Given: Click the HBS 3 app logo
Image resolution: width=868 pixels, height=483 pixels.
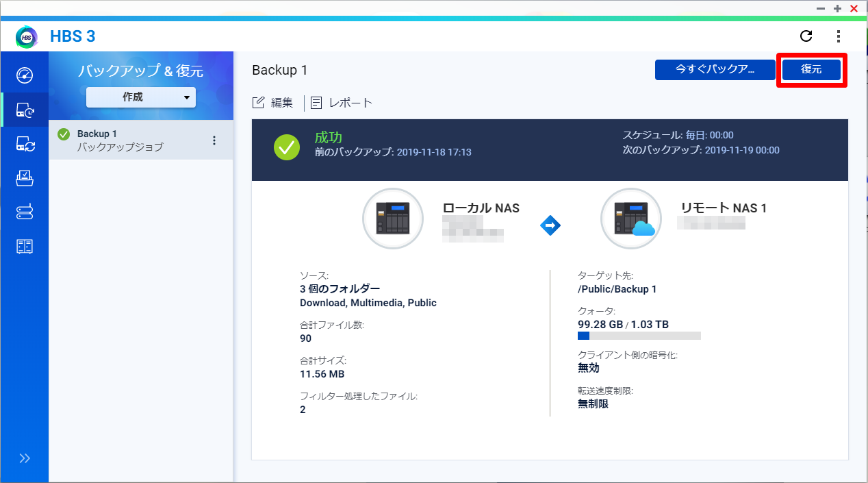Looking at the screenshot, I should (x=27, y=37).
